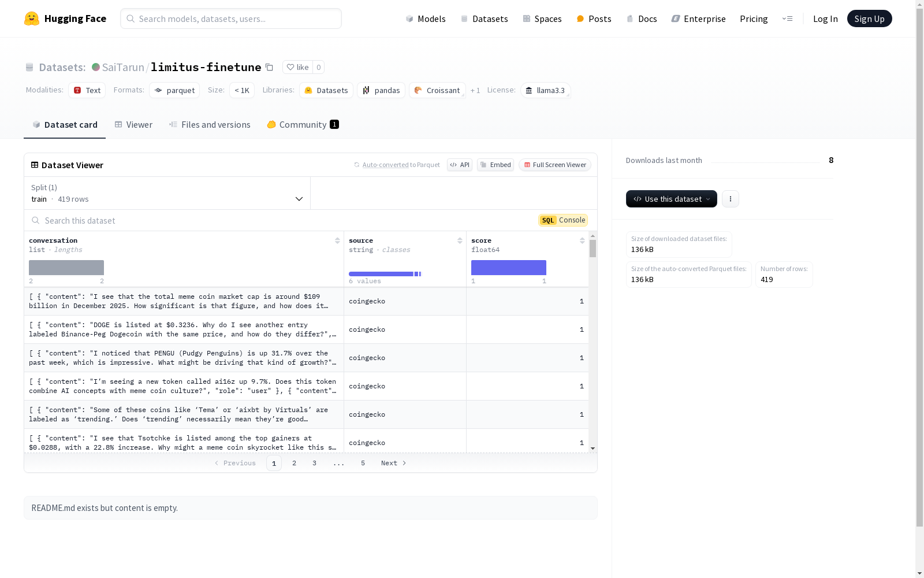Click the Text modality tag

87,90
